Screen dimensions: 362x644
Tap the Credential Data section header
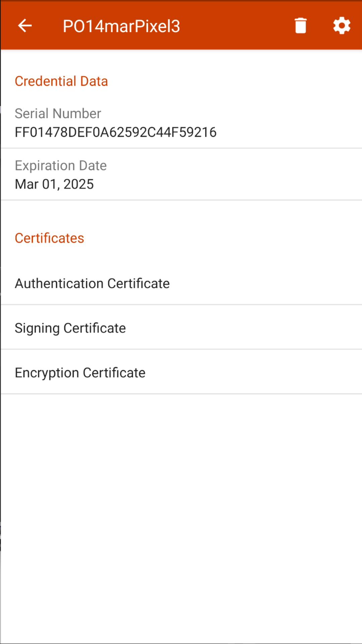click(x=61, y=81)
